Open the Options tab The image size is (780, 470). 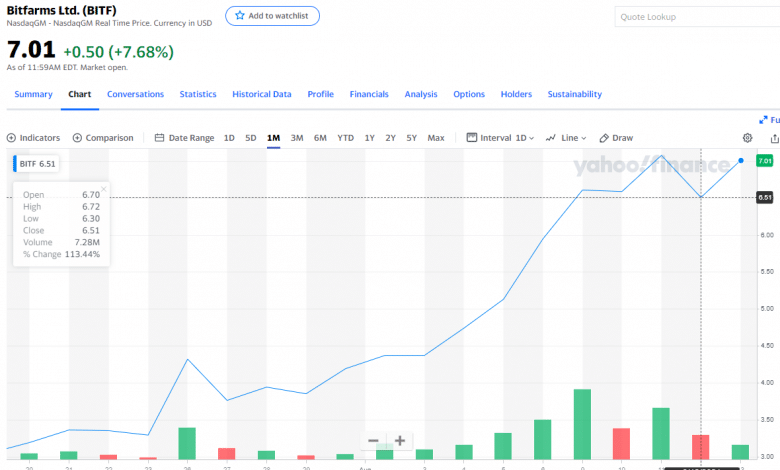click(469, 94)
